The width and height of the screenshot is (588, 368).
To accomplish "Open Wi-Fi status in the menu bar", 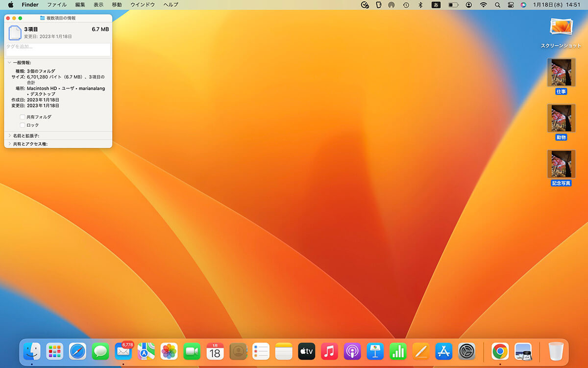I will [x=483, y=5].
